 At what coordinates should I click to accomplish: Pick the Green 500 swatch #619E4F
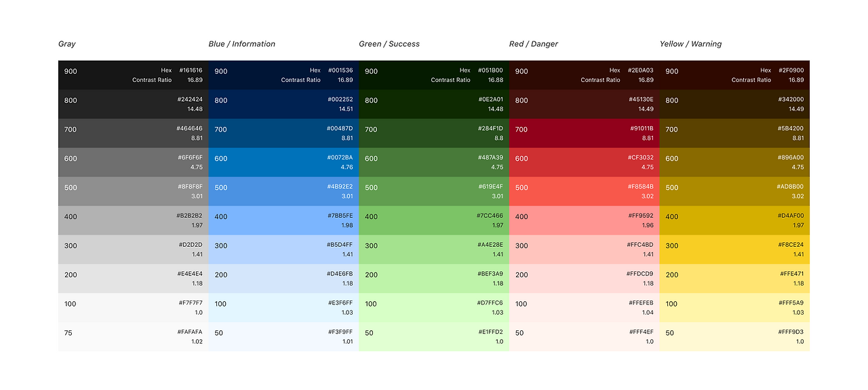434,192
